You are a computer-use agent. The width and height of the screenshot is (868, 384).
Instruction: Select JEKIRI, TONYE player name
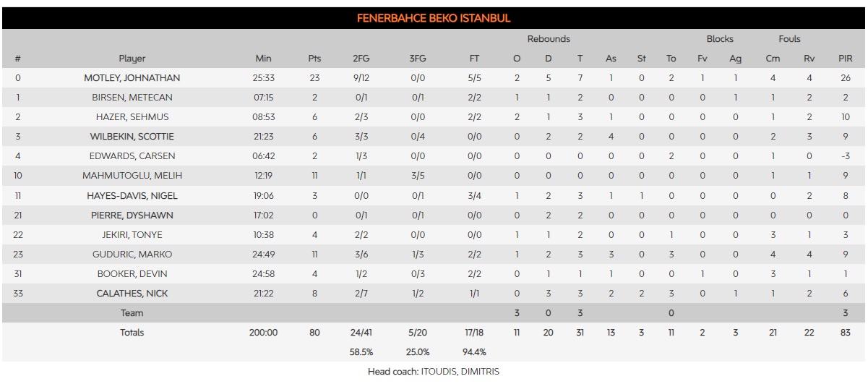[132, 234]
